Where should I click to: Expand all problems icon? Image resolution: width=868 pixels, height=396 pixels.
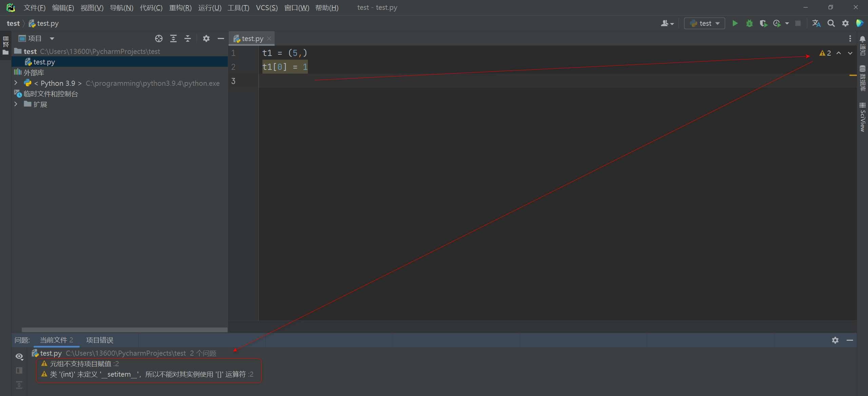19,385
